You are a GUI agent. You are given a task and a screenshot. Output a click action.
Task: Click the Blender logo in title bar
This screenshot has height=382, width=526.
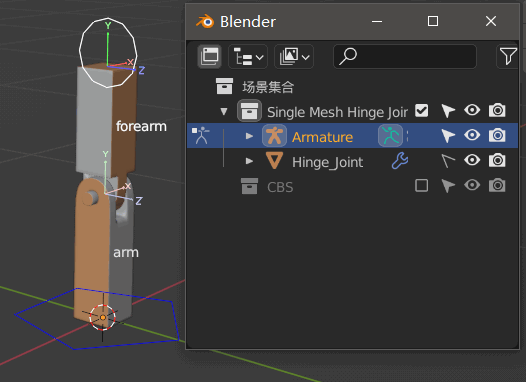pyautogui.click(x=205, y=22)
